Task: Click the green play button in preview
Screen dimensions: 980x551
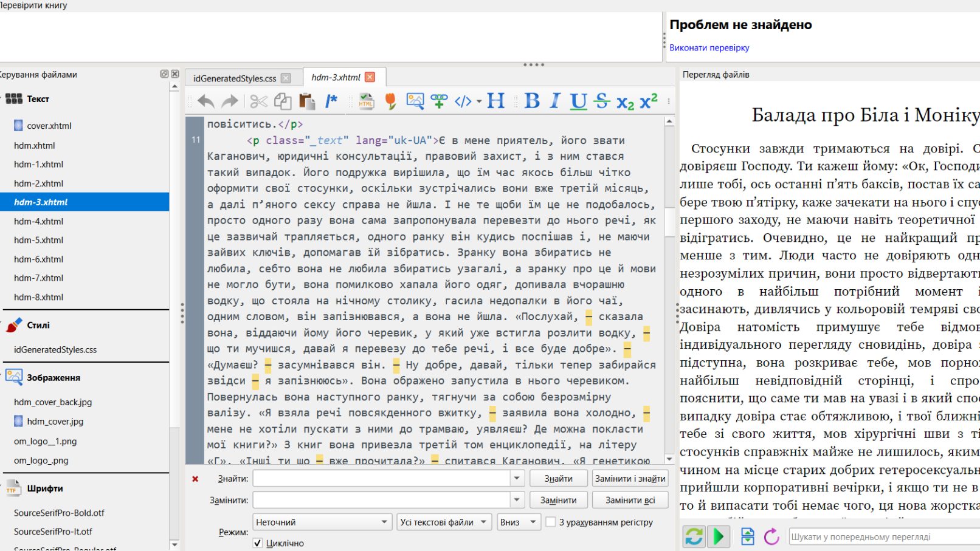Action: point(719,536)
